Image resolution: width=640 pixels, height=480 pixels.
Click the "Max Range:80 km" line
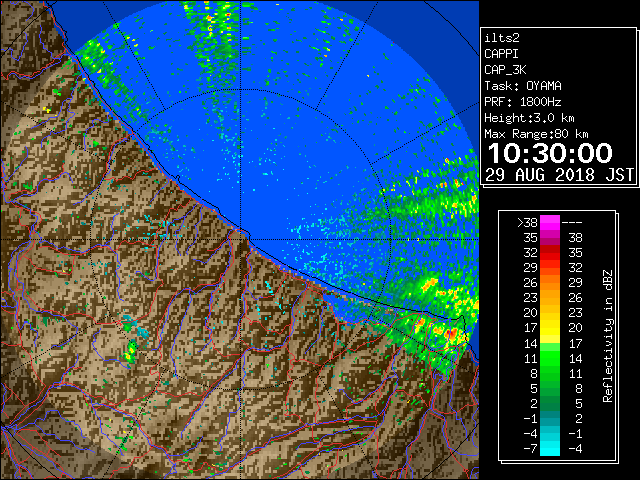coord(536,134)
